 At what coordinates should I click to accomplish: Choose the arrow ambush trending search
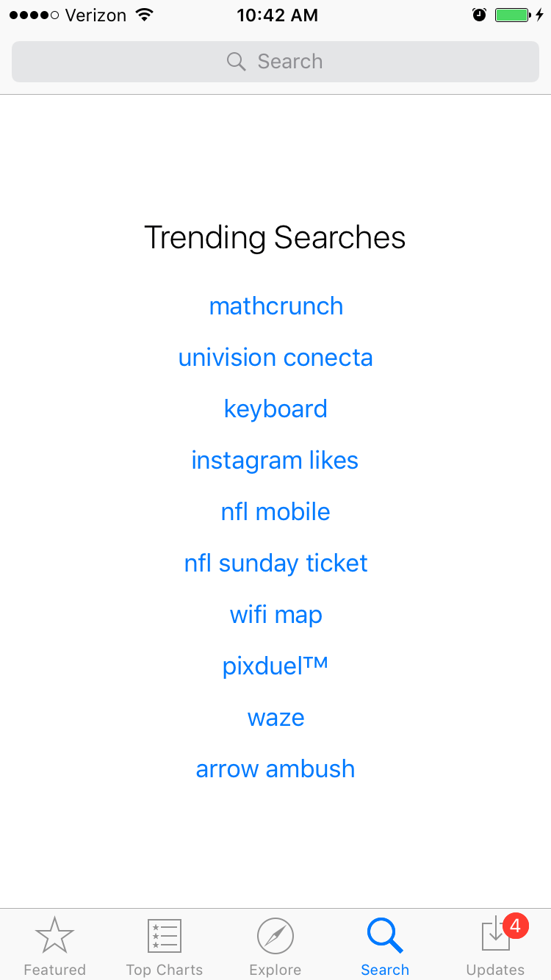click(275, 769)
